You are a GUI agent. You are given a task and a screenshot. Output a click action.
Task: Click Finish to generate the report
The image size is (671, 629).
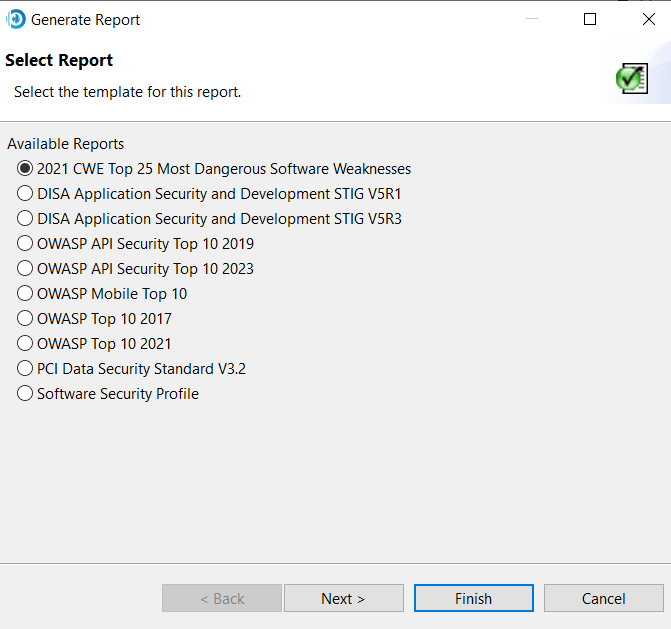(x=473, y=598)
